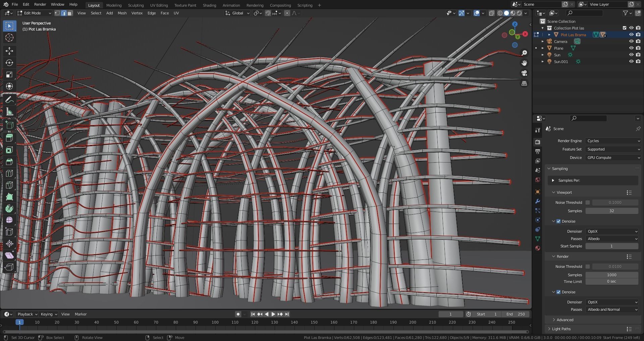
Task: Select the Move tool in toolbar
Action: (9, 51)
